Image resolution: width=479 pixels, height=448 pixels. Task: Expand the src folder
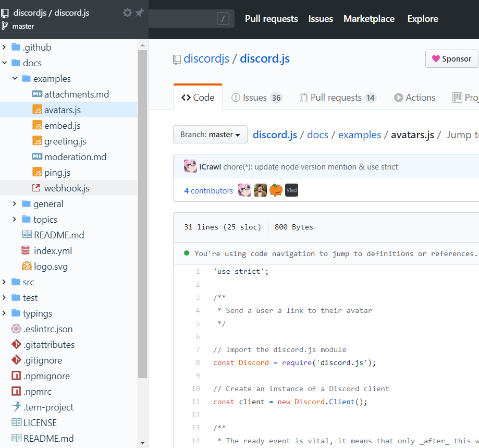[4, 282]
